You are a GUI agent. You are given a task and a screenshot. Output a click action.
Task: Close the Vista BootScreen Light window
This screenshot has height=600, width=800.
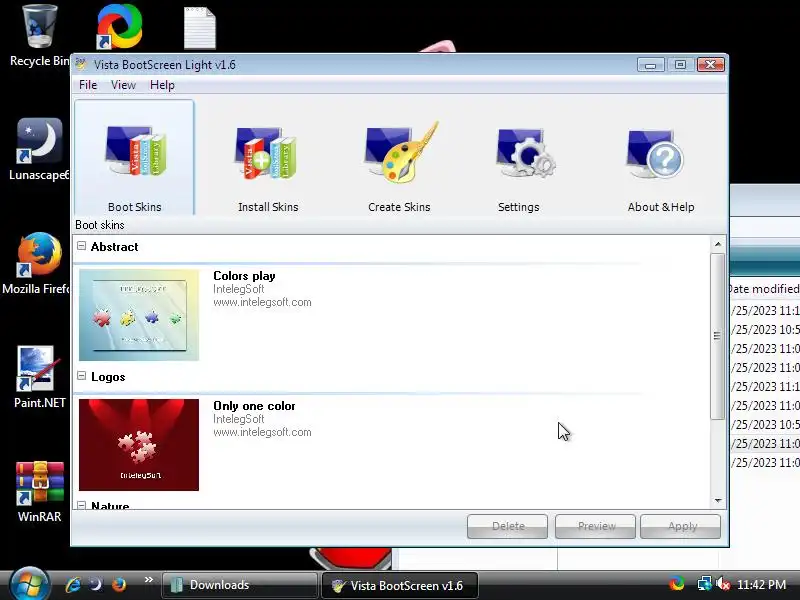(711, 65)
